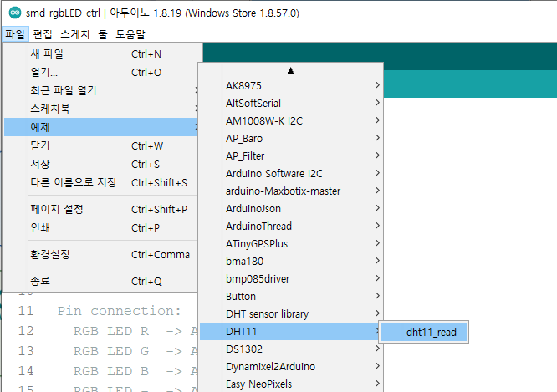Screen dimensions: 557x392
Task: Expand Button library examples
Action: [290, 297]
